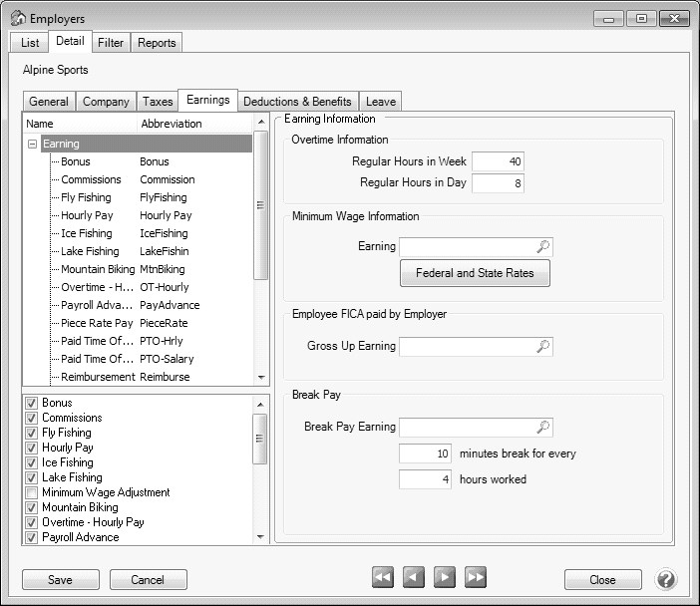Open the Reports tab

coord(157,43)
